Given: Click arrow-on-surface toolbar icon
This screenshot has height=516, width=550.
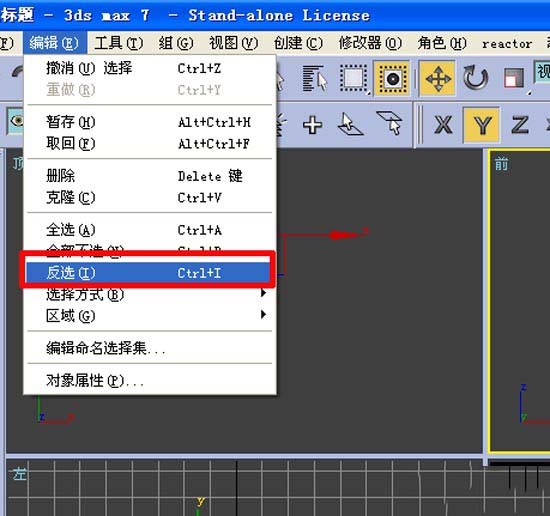Looking at the screenshot, I should click(x=350, y=124).
